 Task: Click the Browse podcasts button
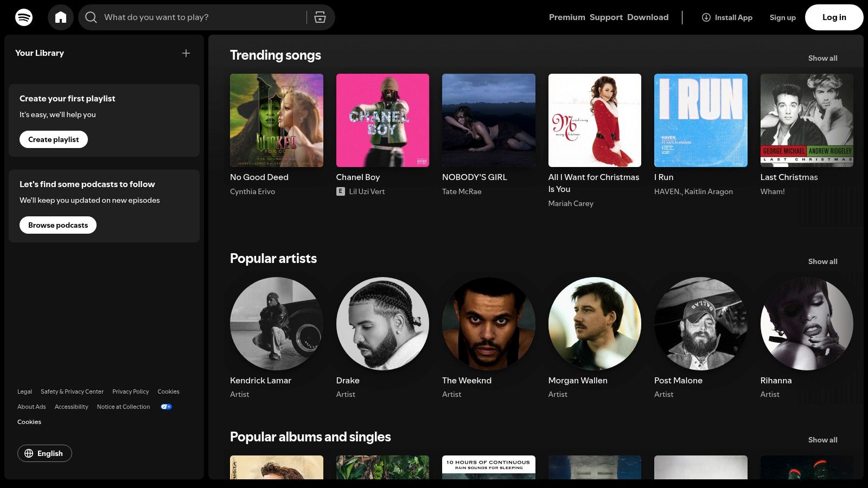pos(58,225)
